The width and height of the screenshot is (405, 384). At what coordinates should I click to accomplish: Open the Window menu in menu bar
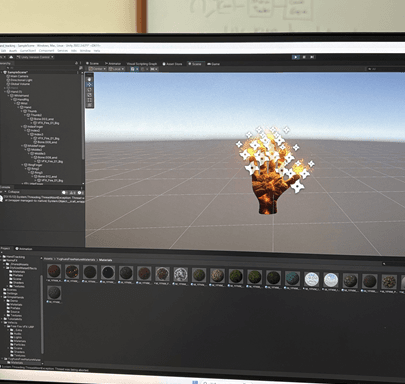click(x=85, y=51)
